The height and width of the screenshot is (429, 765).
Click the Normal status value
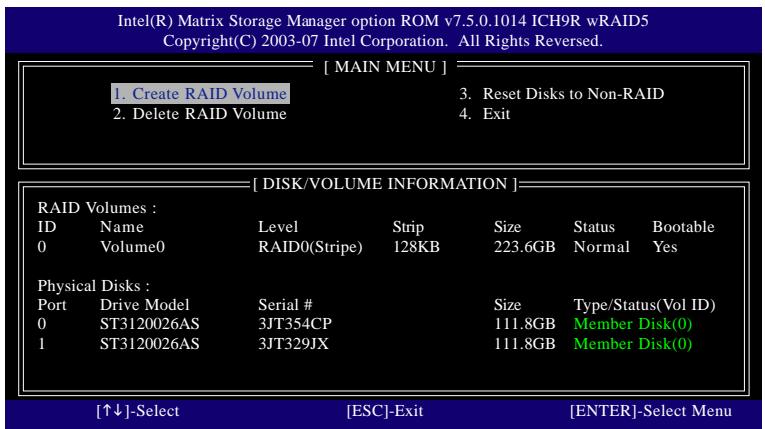click(x=602, y=246)
